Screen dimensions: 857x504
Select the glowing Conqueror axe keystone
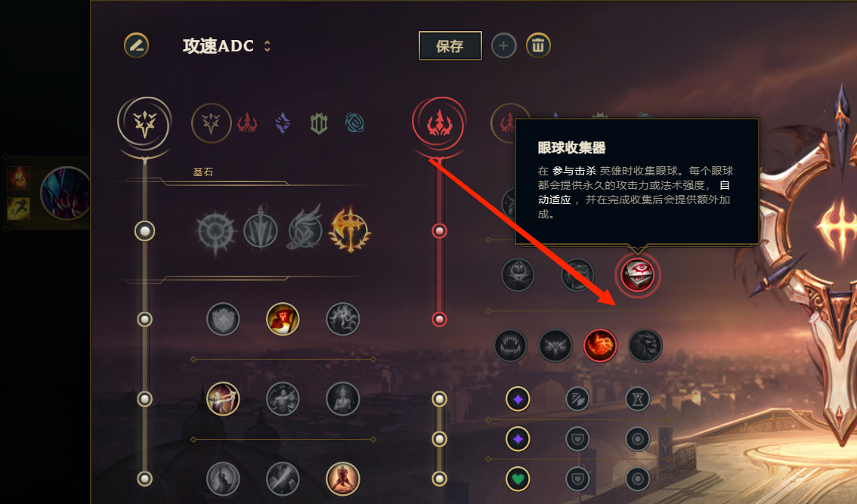click(x=350, y=230)
